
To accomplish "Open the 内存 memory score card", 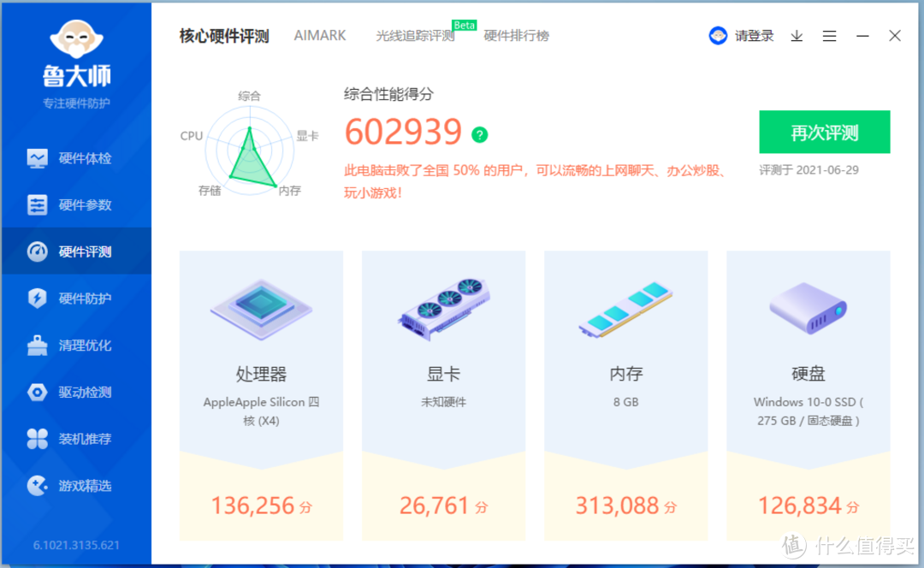I will 625,395.
